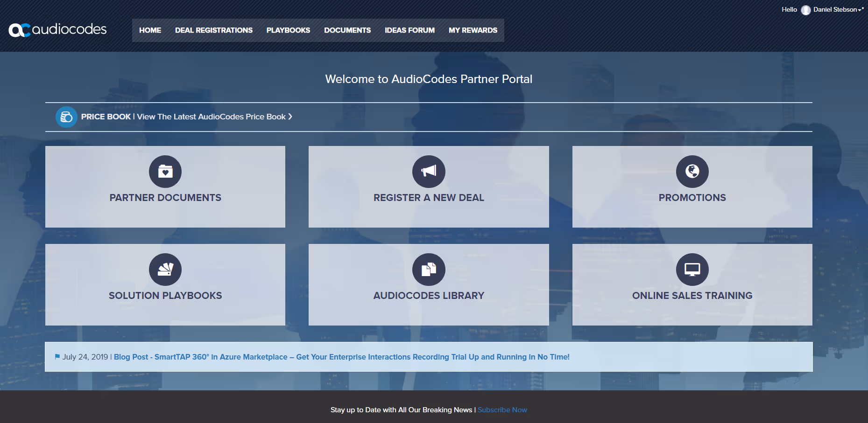The image size is (868, 423).
Task: Click the Price Book circular icon
Action: click(66, 117)
